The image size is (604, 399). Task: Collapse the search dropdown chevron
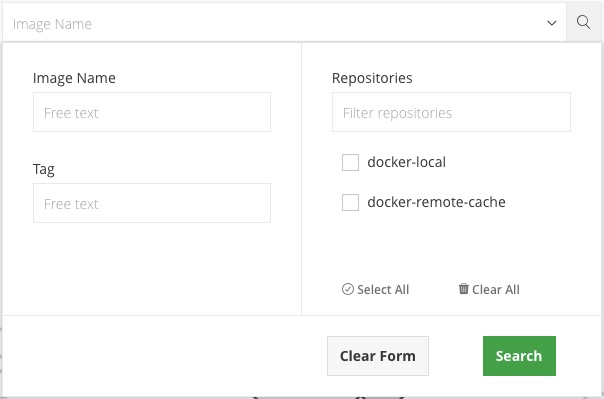tap(552, 23)
